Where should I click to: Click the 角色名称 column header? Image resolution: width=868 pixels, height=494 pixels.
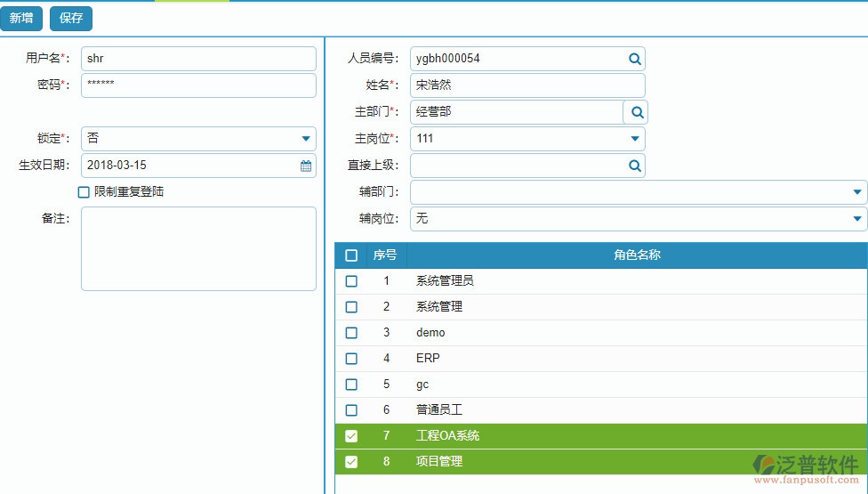[637, 255]
